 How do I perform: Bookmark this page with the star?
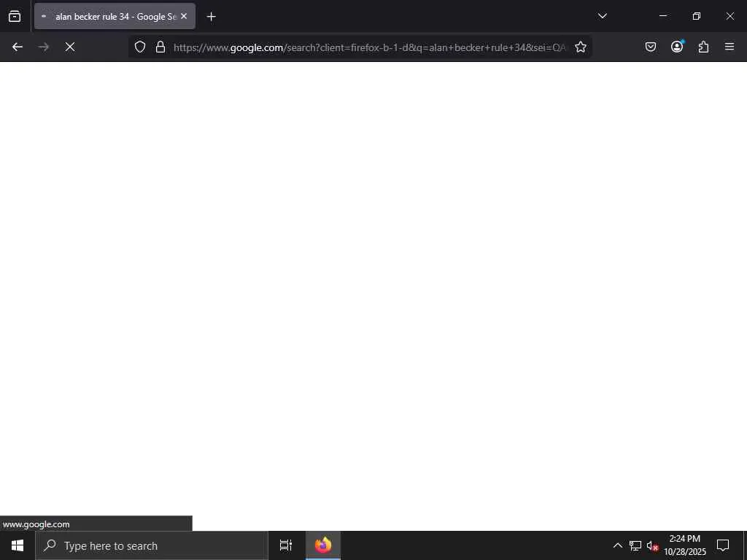tap(580, 47)
